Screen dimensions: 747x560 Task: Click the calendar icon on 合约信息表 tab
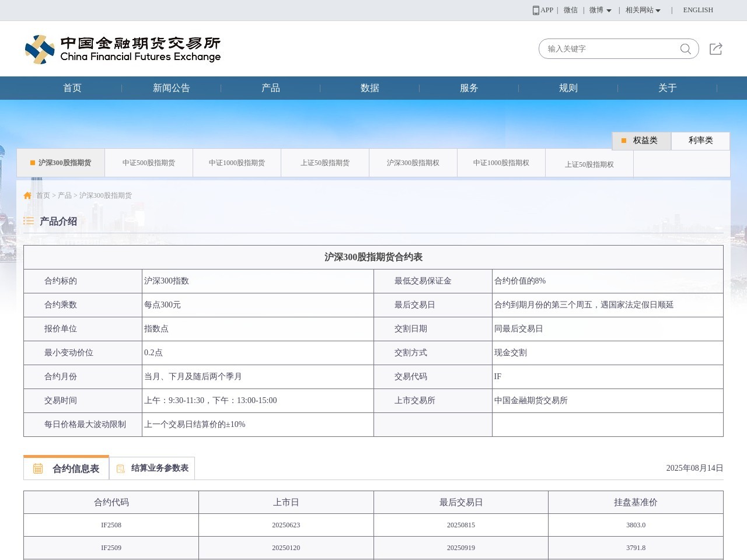(38, 468)
